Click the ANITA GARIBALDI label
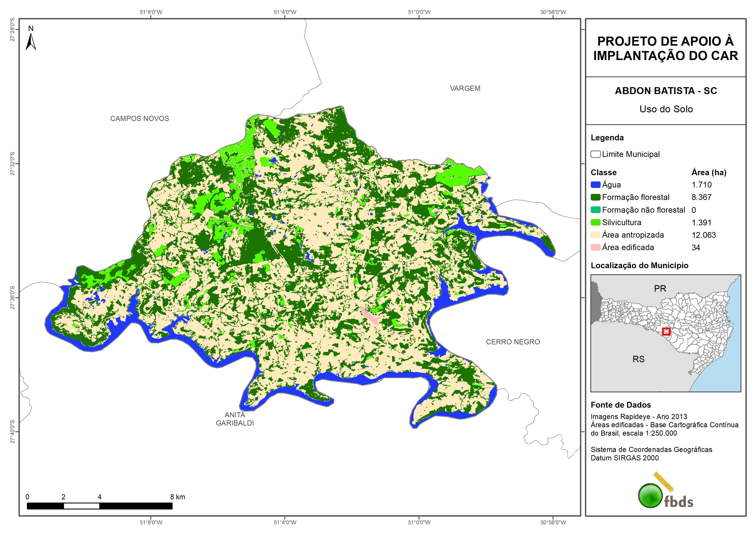Image resolution: width=756 pixels, height=534 pixels. (x=235, y=419)
